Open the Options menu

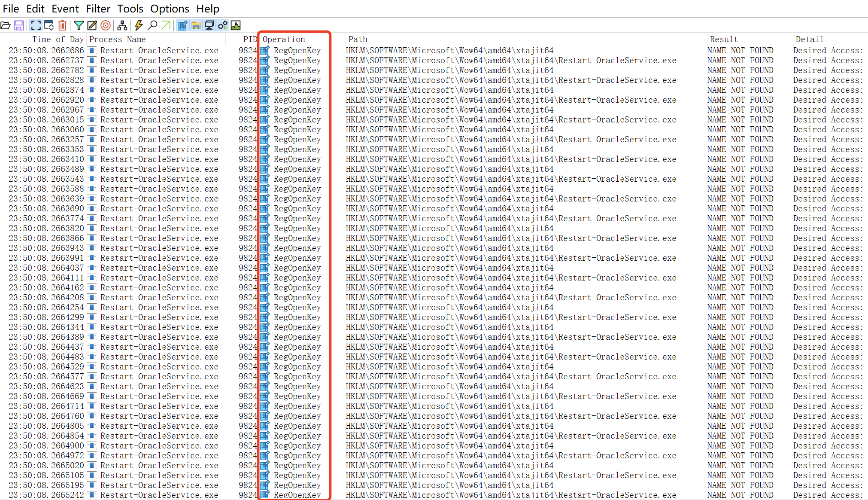tap(170, 9)
